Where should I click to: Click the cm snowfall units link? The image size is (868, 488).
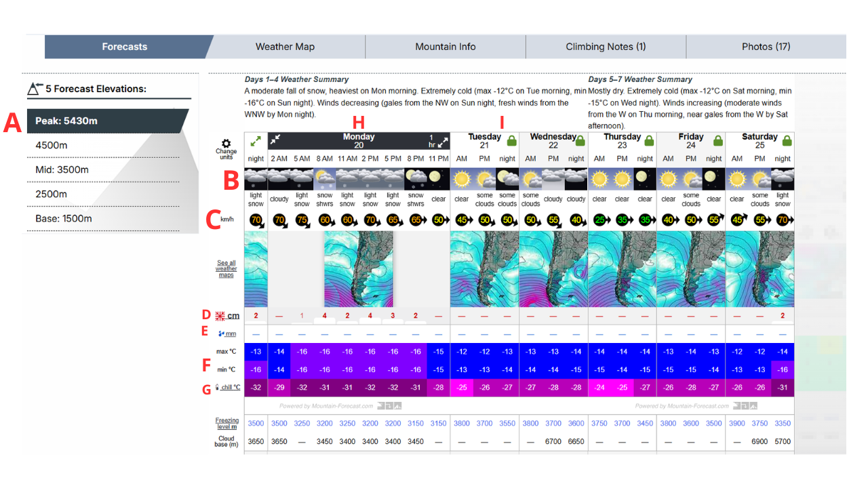(x=233, y=316)
